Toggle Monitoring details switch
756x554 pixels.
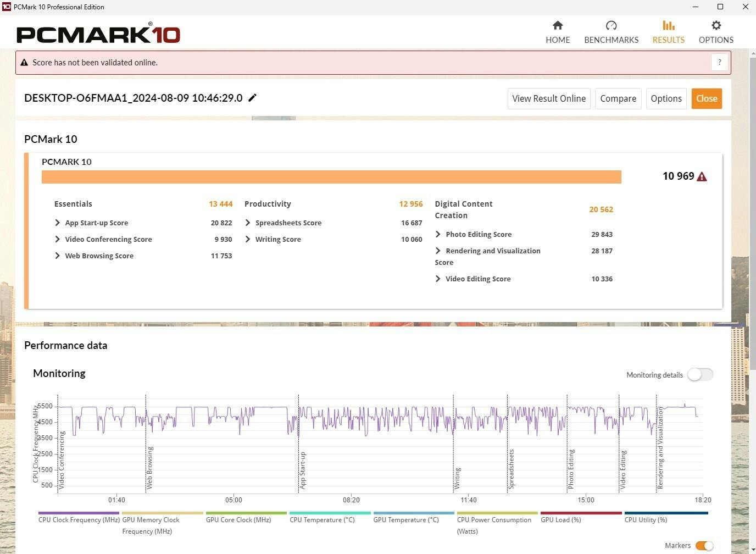pyautogui.click(x=700, y=374)
